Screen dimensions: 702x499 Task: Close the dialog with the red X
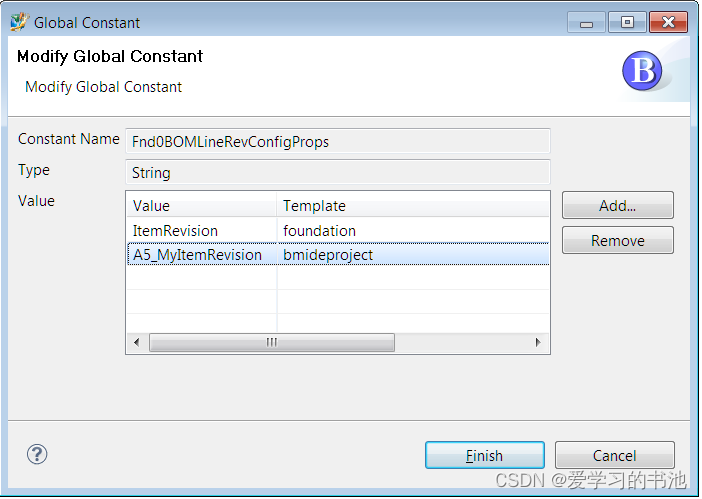click(x=667, y=22)
